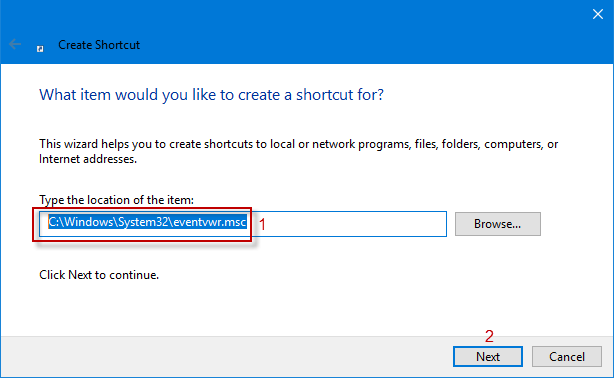Viewport: 614px width, 378px height.
Task: Click the Create Shortcut window title text
Action: pyautogui.click(x=99, y=45)
